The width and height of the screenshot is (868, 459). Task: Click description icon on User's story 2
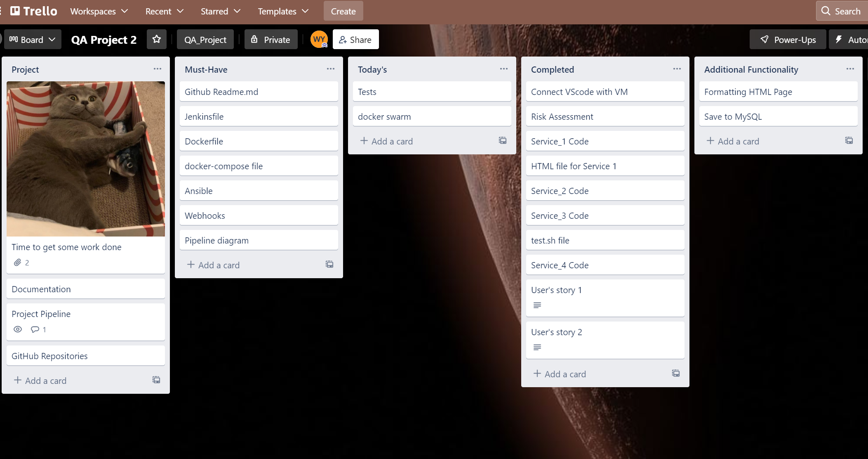click(x=537, y=348)
